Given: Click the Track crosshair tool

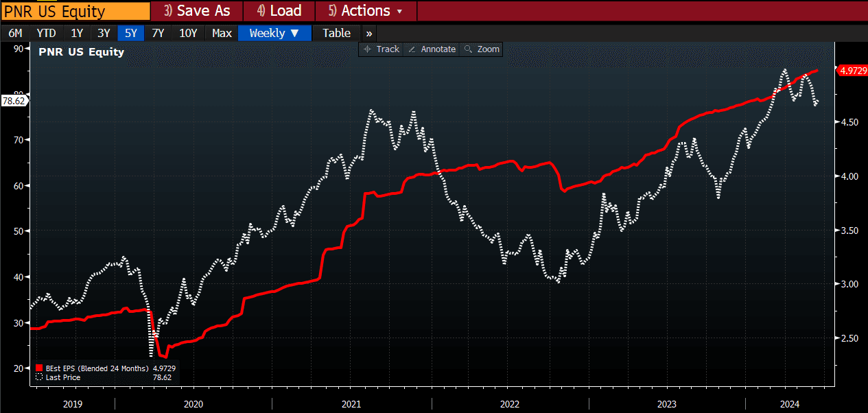Looking at the screenshot, I should 382,49.
